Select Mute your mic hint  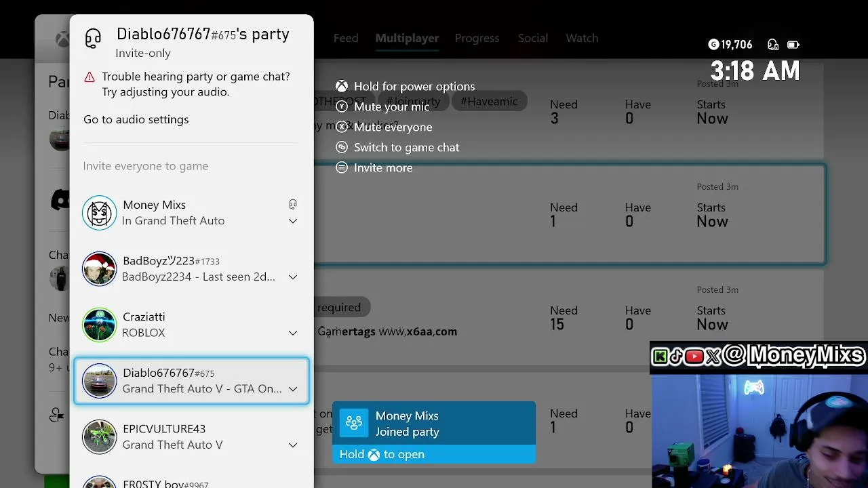pos(392,106)
